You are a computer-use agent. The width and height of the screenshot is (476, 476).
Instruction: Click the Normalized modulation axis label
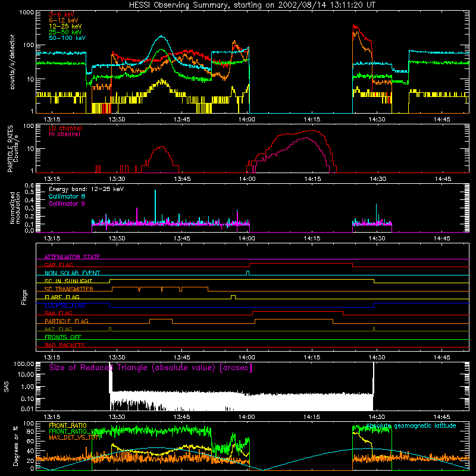point(15,208)
